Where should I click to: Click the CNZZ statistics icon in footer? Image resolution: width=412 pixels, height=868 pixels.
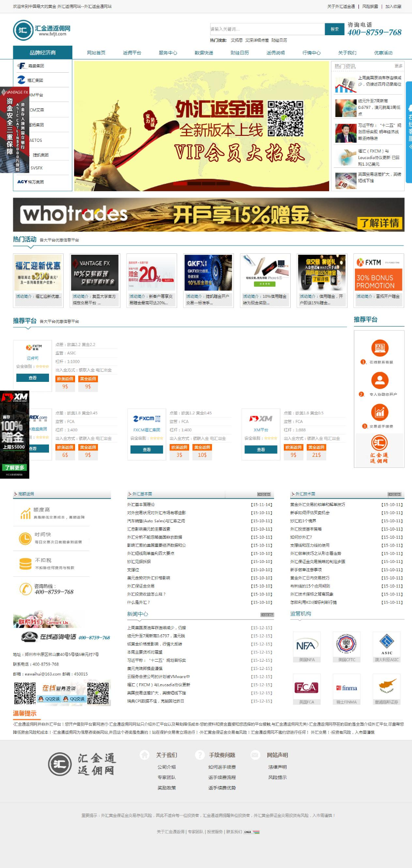click(252, 832)
